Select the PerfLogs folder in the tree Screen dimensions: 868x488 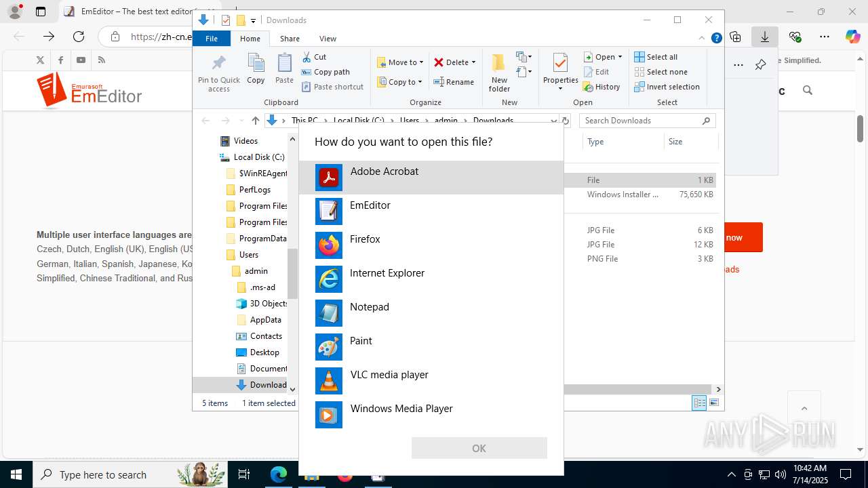[x=254, y=190]
